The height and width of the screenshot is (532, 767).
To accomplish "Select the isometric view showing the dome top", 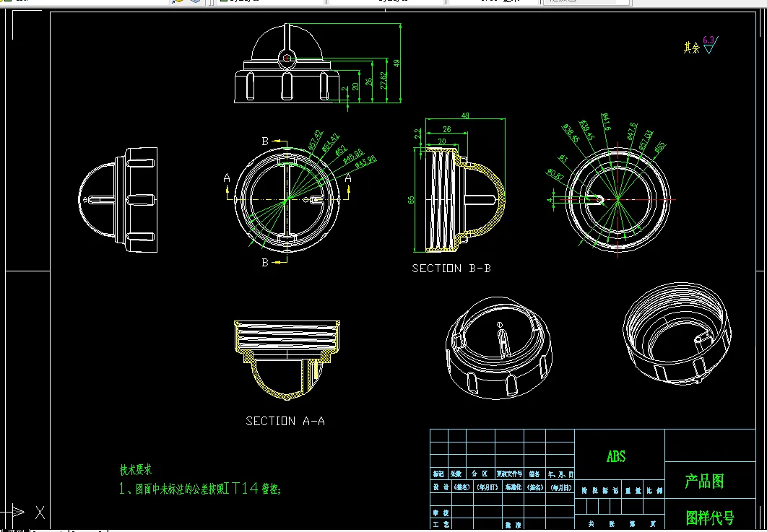I will [x=499, y=348].
